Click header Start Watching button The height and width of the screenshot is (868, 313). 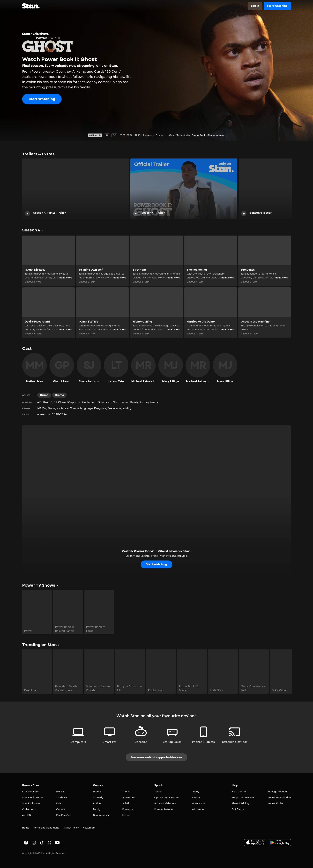coord(277,6)
